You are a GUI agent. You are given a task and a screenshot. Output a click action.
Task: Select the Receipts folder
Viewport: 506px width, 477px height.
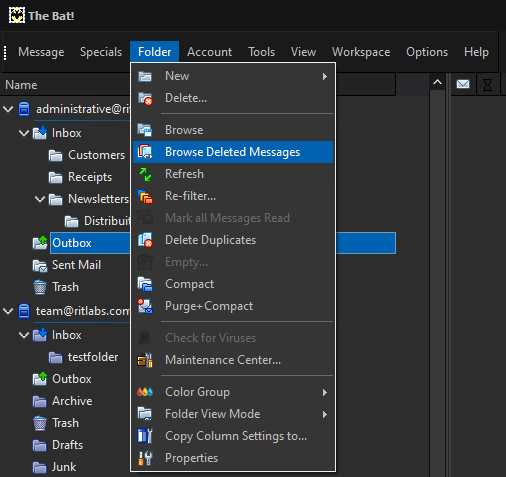click(90, 177)
